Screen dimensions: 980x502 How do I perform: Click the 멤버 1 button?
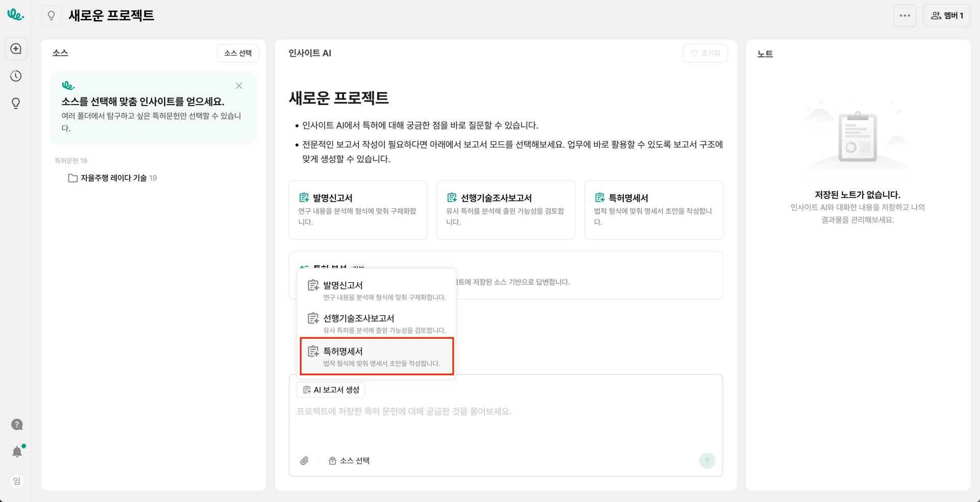(x=947, y=16)
